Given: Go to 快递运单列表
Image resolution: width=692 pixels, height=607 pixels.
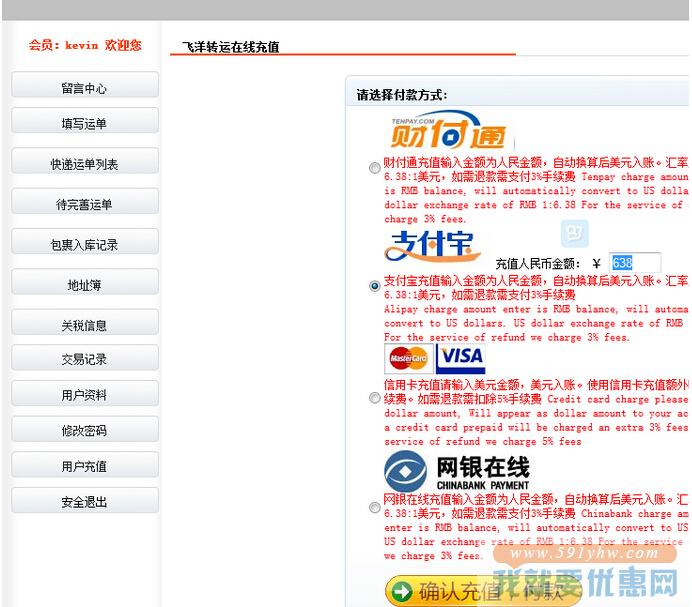Looking at the screenshot, I should 85,160.
